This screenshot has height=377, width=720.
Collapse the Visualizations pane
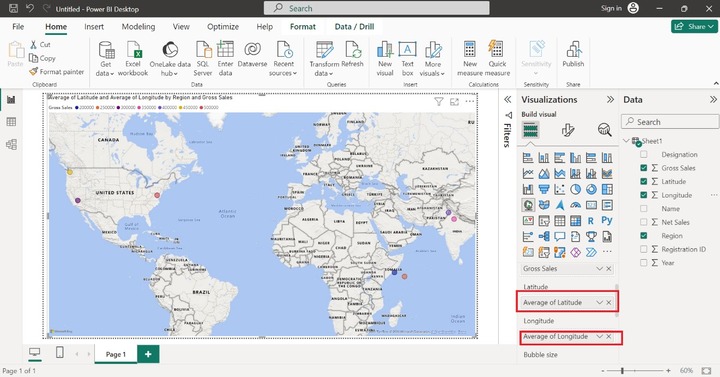(x=610, y=100)
